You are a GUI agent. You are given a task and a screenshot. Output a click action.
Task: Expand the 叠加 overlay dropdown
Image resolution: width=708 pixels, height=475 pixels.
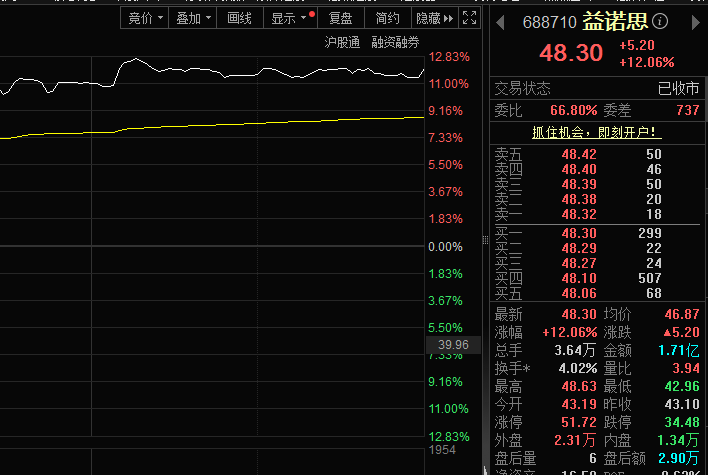[x=193, y=18]
